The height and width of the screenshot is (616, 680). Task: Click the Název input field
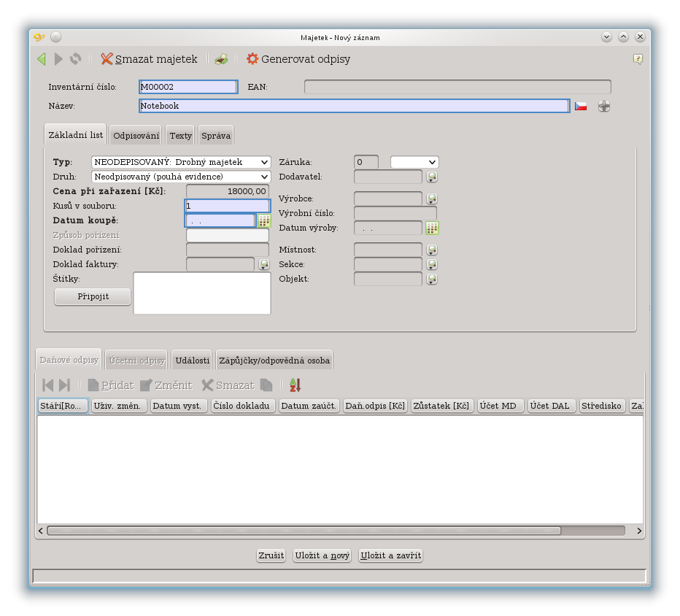click(353, 106)
